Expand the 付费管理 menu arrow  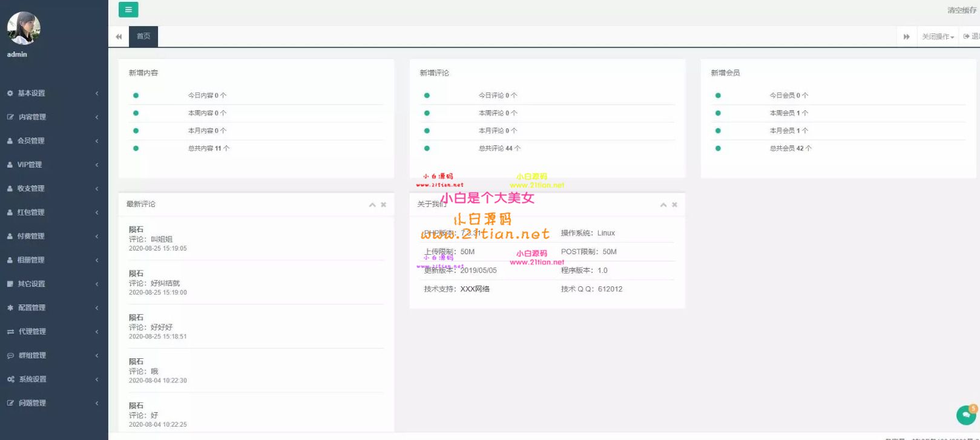click(97, 236)
